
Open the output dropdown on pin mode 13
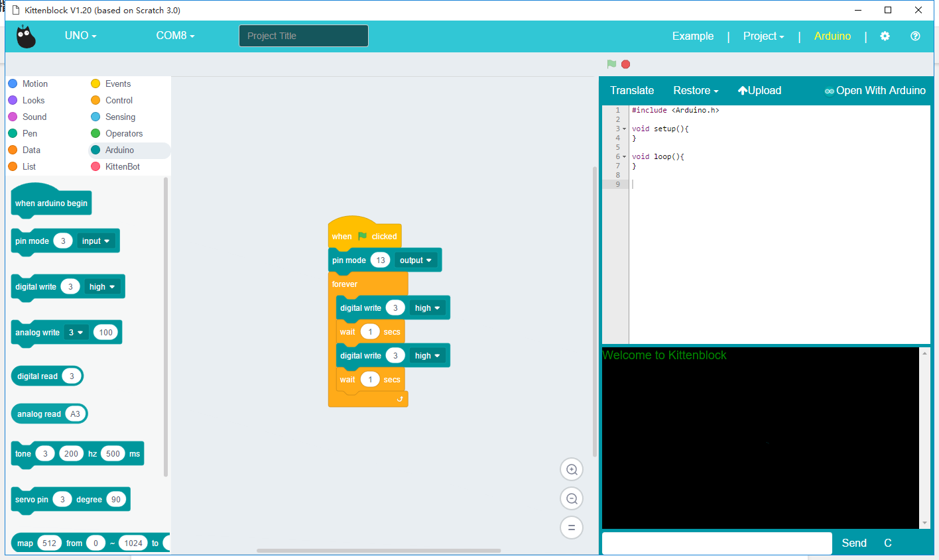tap(416, 260)
